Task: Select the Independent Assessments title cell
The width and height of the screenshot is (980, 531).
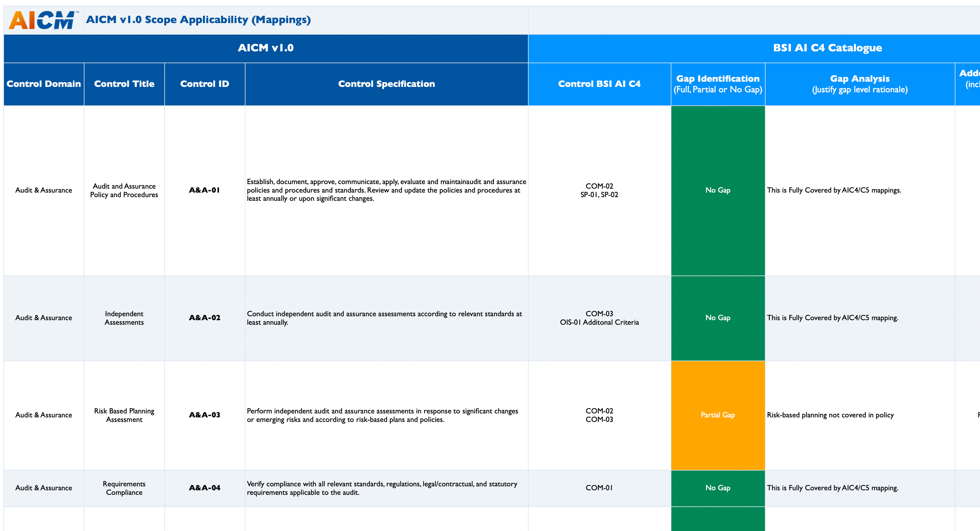Action: click(x=124, y=318)
